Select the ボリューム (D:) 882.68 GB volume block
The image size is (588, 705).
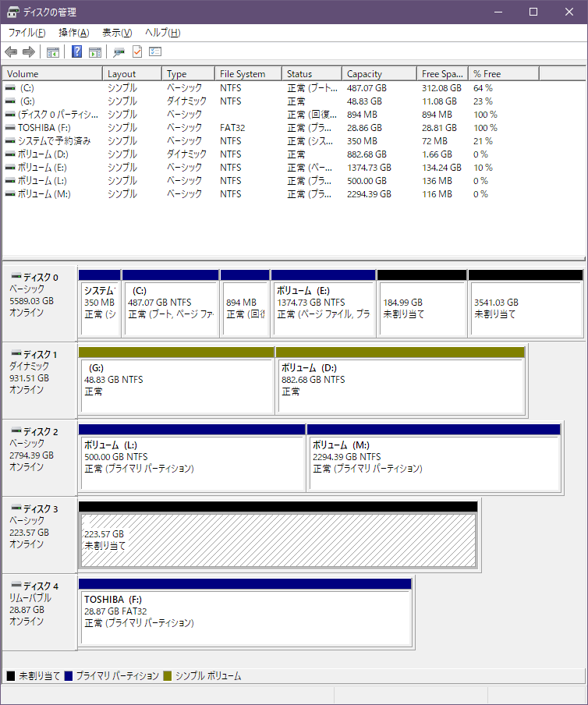[x=401, y=381]
